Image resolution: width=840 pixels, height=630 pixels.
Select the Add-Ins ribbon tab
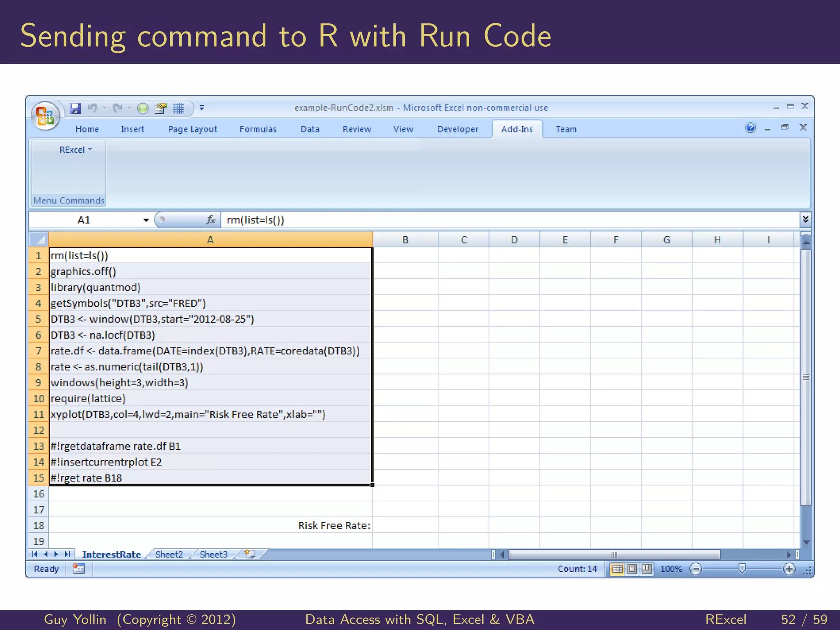point(517,129)
